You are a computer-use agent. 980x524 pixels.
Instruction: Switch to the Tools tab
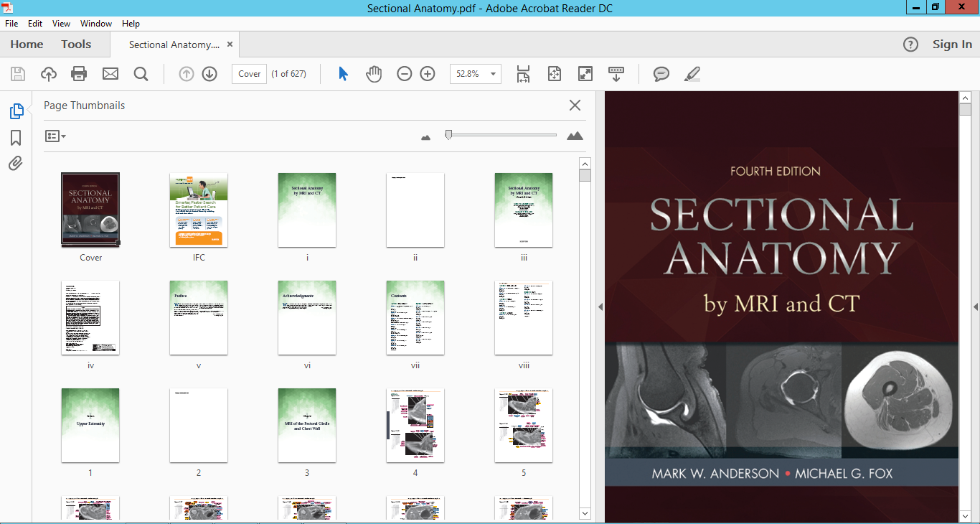[x=76, y=45]
